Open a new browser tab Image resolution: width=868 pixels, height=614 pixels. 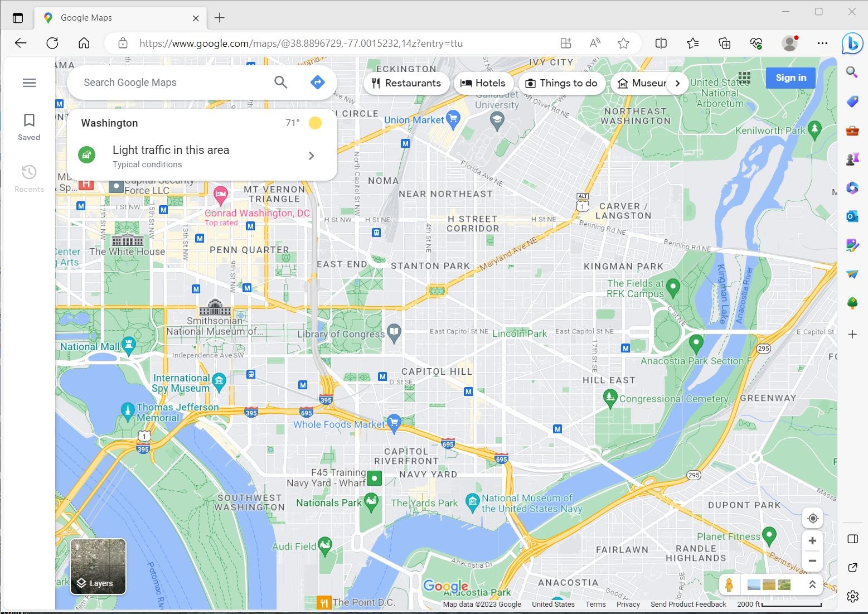220,18
